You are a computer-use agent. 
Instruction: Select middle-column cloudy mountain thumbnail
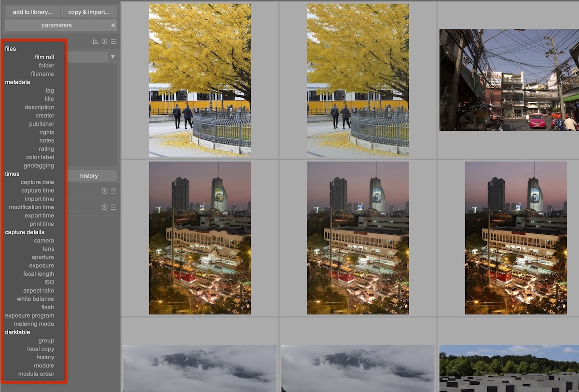click(358, 368)
